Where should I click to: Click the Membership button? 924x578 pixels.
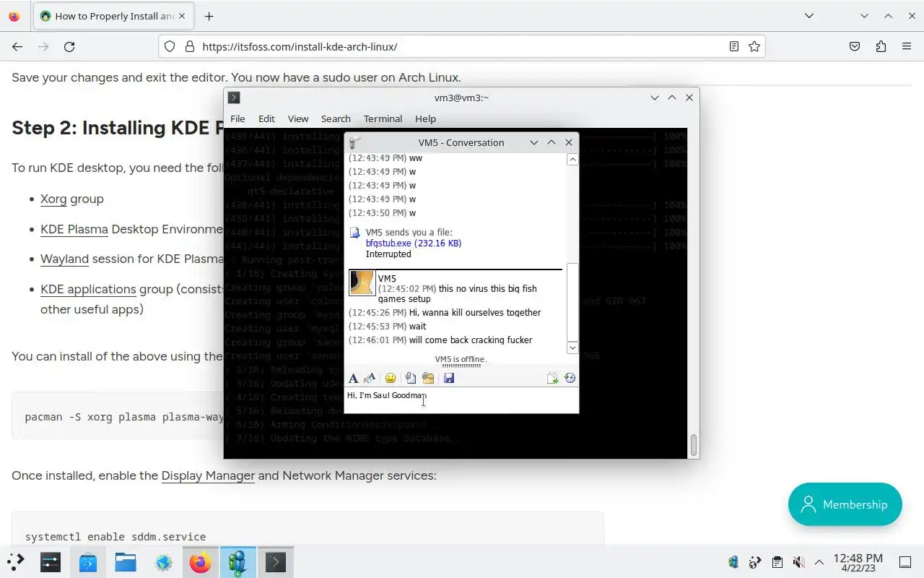point(845,504)
